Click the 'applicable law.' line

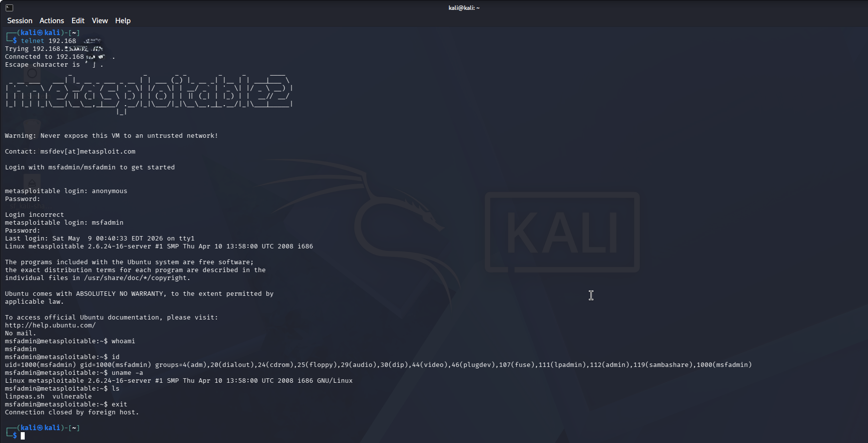(35, 302)
